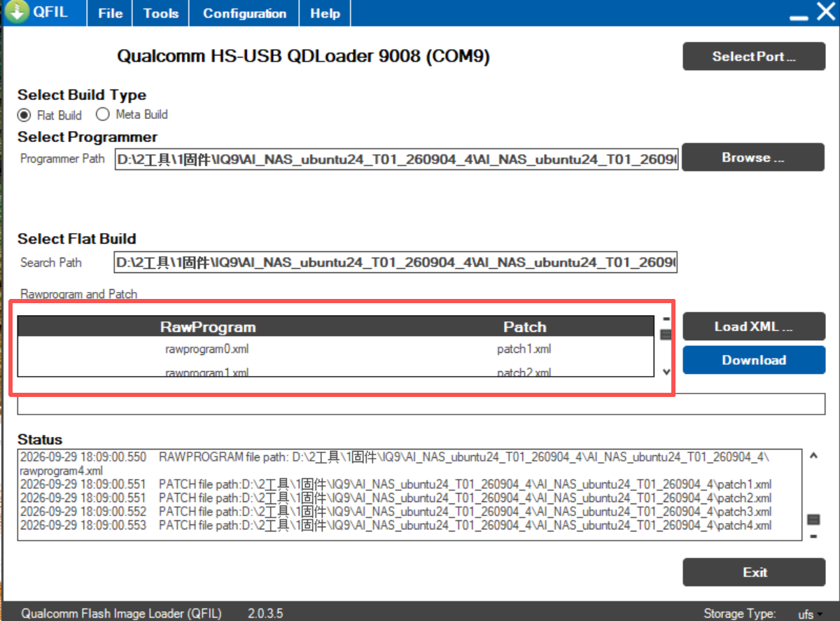Click the Load XML button
Viewport: 840px width, 621px height.
(754, 326)
